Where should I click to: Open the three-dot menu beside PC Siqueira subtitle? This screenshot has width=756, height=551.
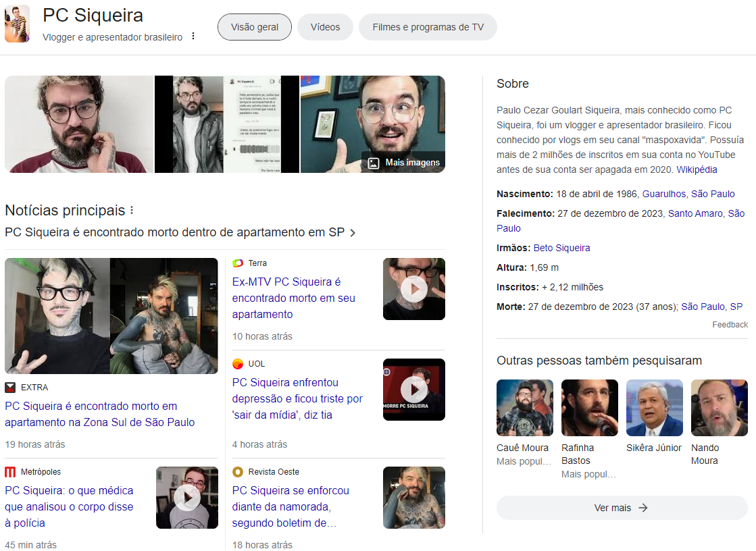point(193,36)
